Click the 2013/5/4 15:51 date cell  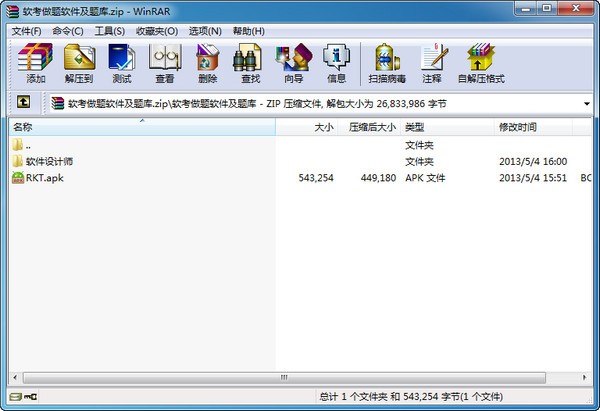[533, 178]
